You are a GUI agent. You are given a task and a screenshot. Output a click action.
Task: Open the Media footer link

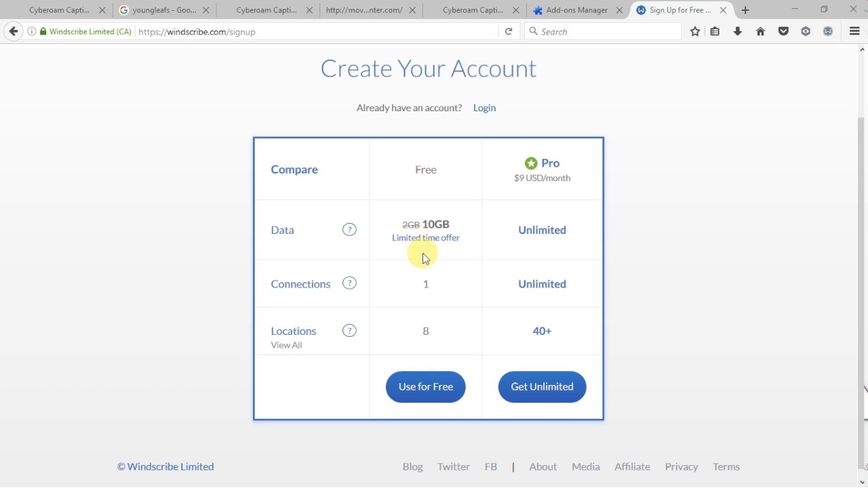(586, 466)
